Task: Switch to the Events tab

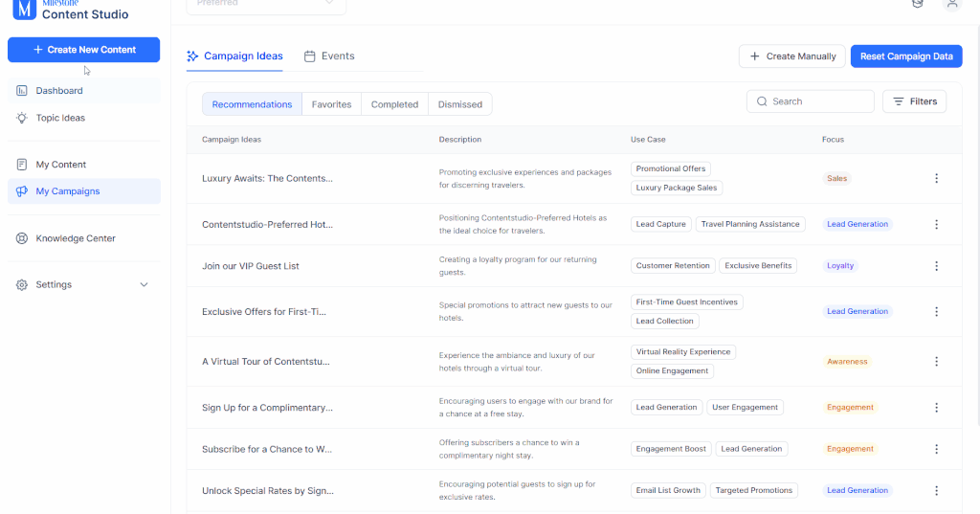Action: (x=329, y=56)
